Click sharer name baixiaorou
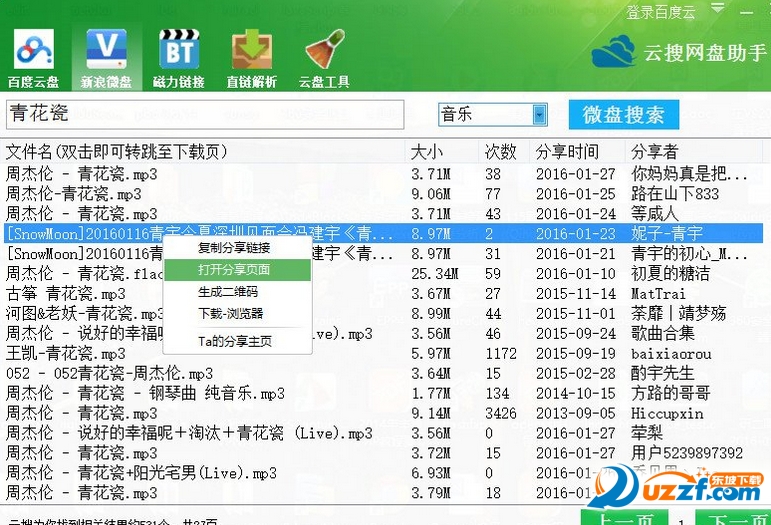Screen dimensions: 771x525 (671, 353)
